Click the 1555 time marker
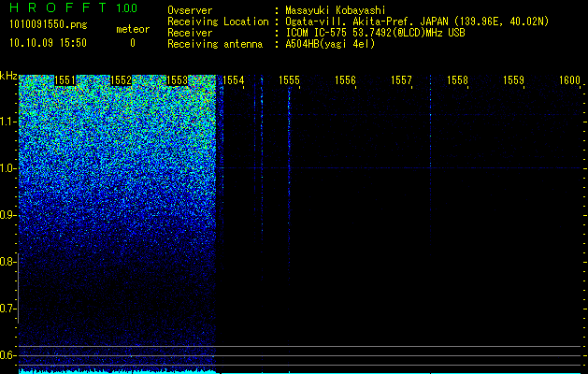This screenshot has width=588, height=374. [x=289, y=80]
